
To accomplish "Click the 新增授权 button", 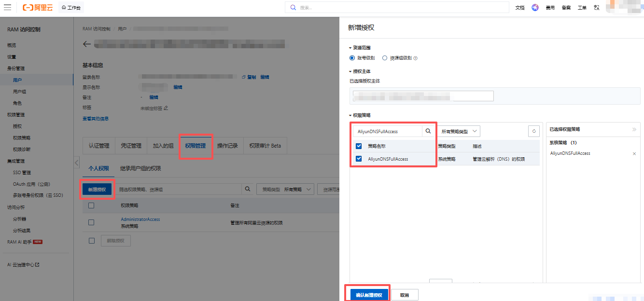I will [98, 190].
